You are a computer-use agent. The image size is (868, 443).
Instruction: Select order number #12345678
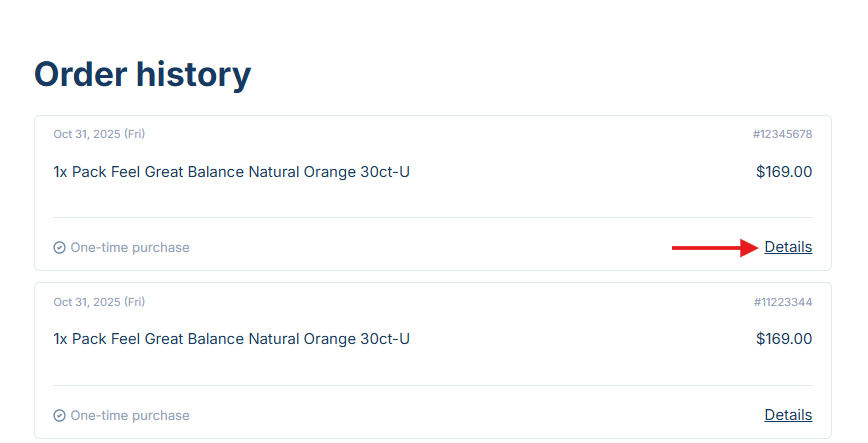point(782,134)
